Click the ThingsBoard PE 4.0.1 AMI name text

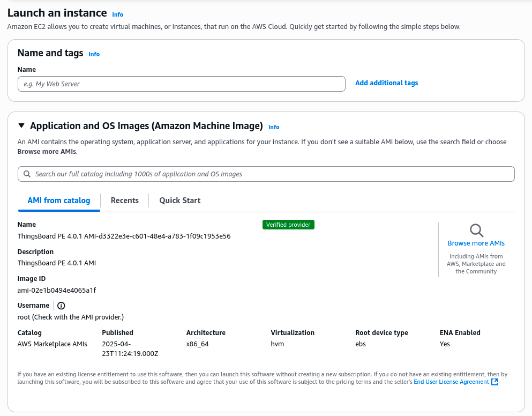pos(124,236)
